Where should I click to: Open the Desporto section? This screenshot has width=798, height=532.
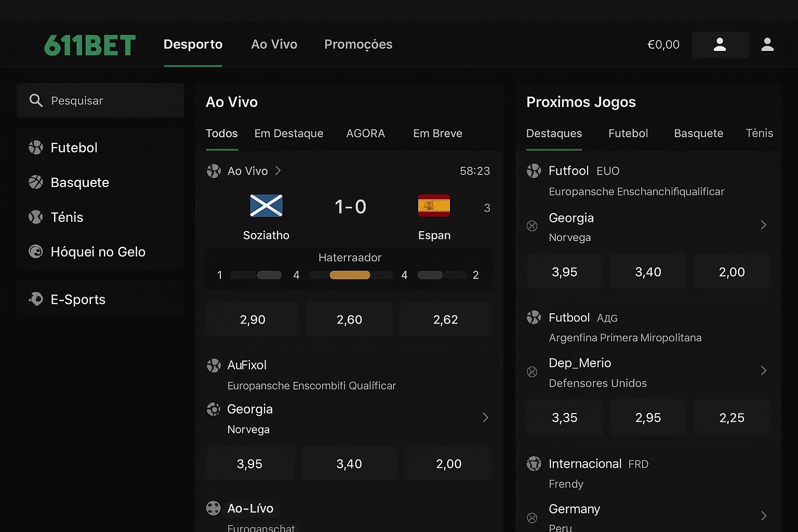pyautogui.click(x=193, y=45)
